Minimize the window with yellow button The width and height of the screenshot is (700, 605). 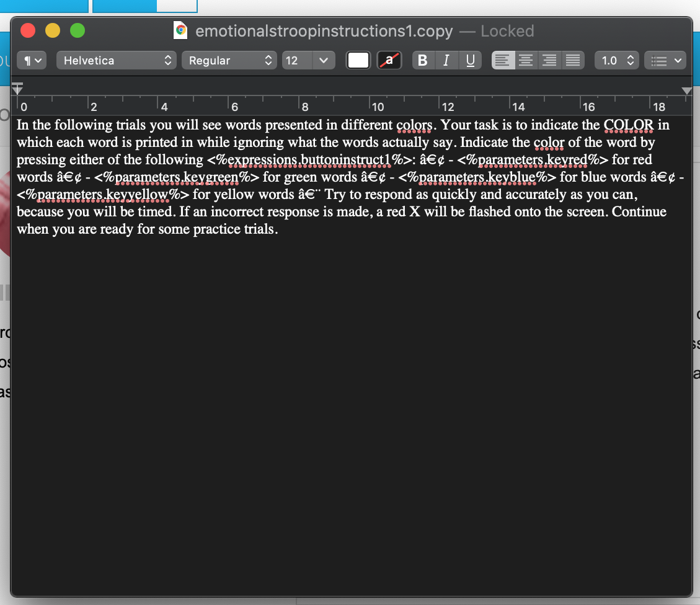tap(53, 30)
